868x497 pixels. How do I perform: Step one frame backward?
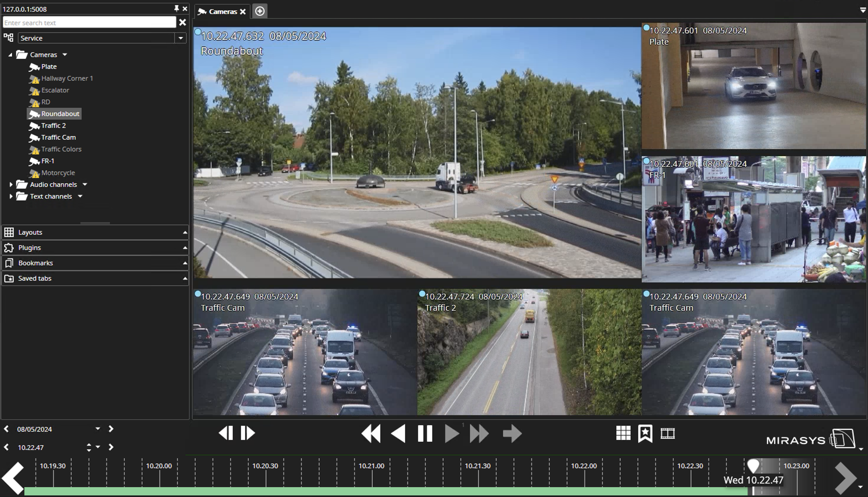(226, 433)
